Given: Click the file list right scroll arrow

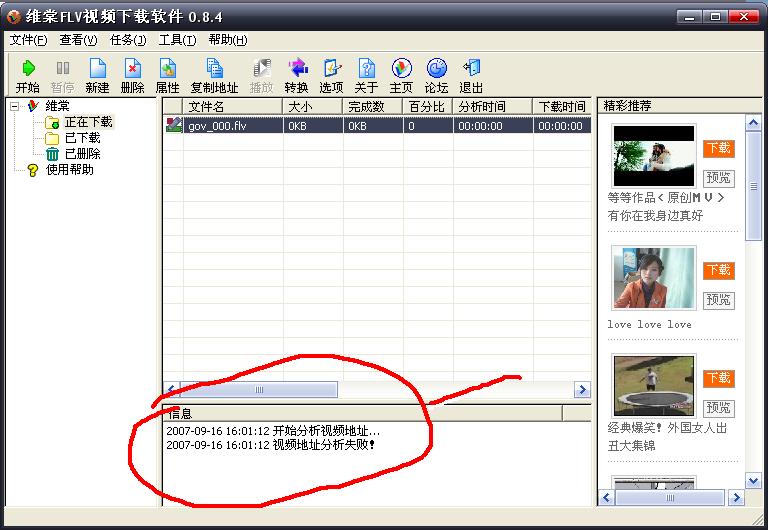Looking at the screenshot, I should 582,389.
